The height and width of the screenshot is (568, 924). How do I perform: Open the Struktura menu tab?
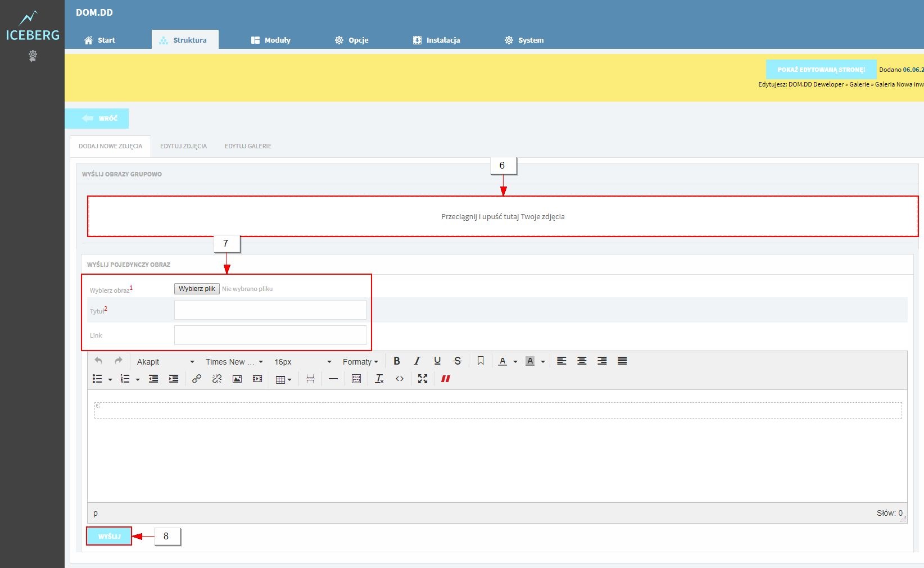[185, 40]
